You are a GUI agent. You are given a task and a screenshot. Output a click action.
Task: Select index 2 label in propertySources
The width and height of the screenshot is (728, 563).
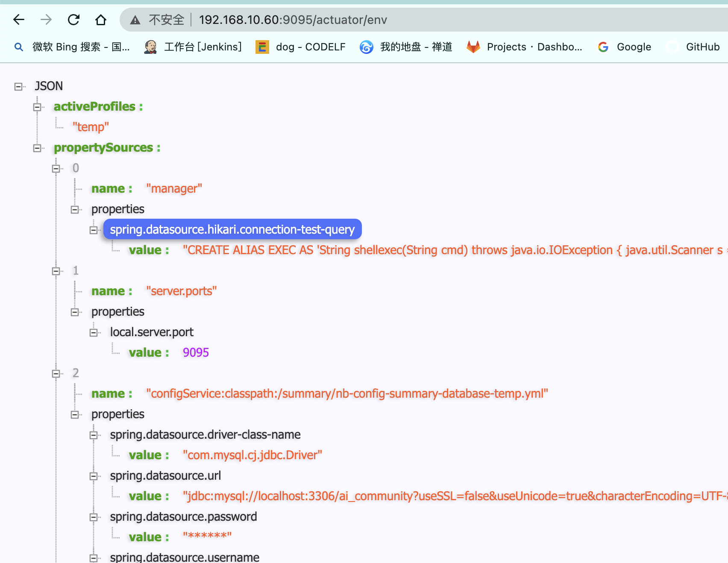click(76, 373)
